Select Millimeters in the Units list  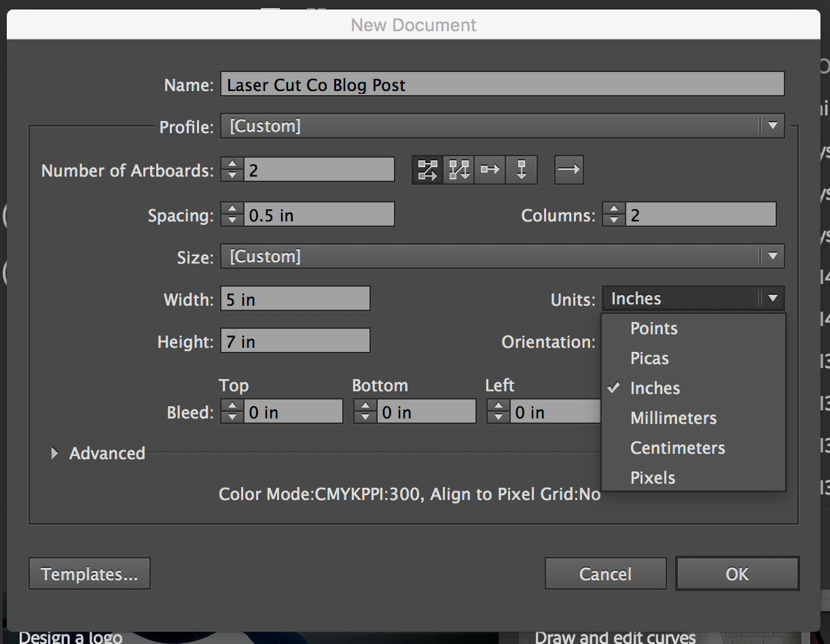tap(693, 418)
